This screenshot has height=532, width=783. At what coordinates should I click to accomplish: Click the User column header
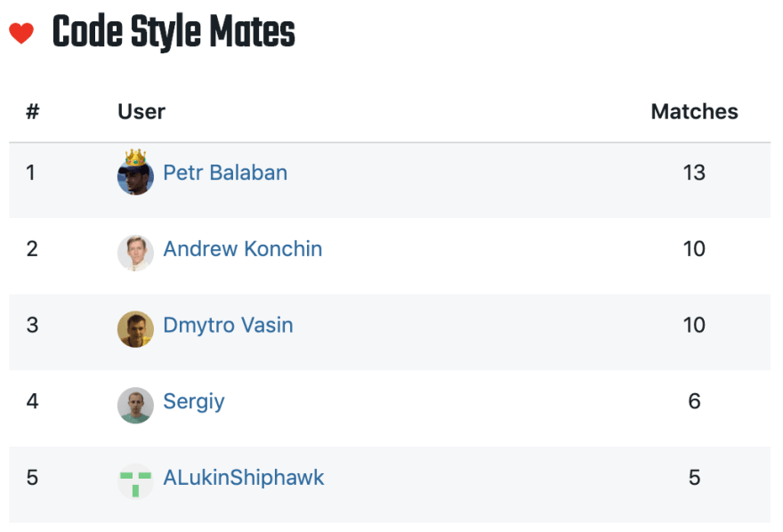pyautogui.click(x=141, y=111)
